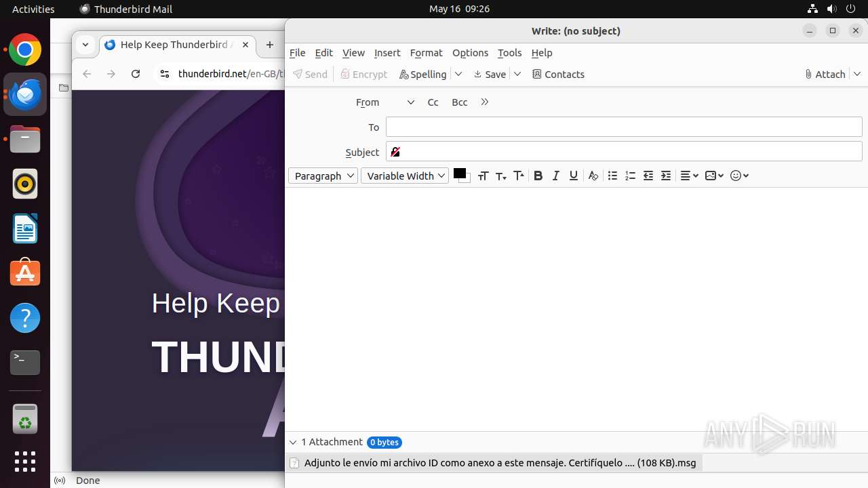Open Files manager from the dock
The width and height of the screenshot is (868, 488).
pos(25,139)
